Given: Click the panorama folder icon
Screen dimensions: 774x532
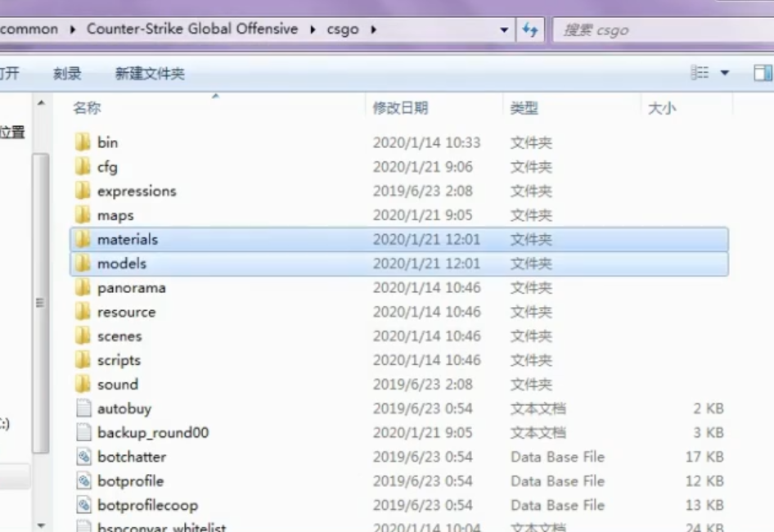Looking at the screenshot, I should pos(83,287).
